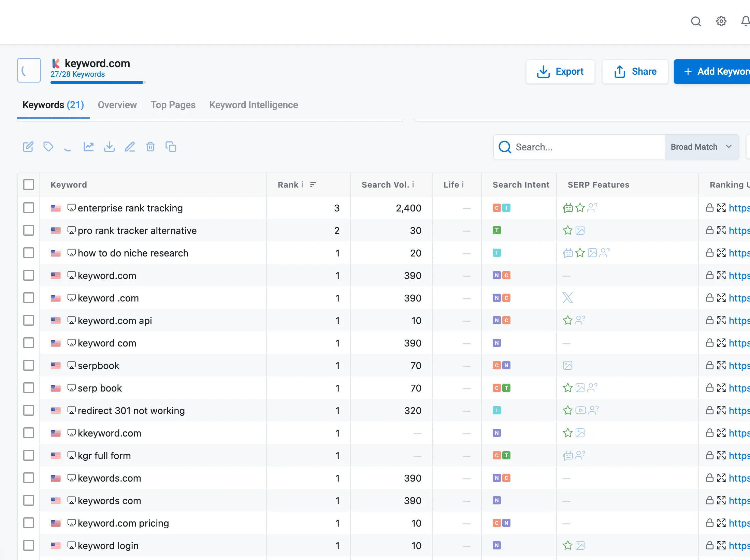Click the download icon in the keyword toolbar

pos(109,147)
